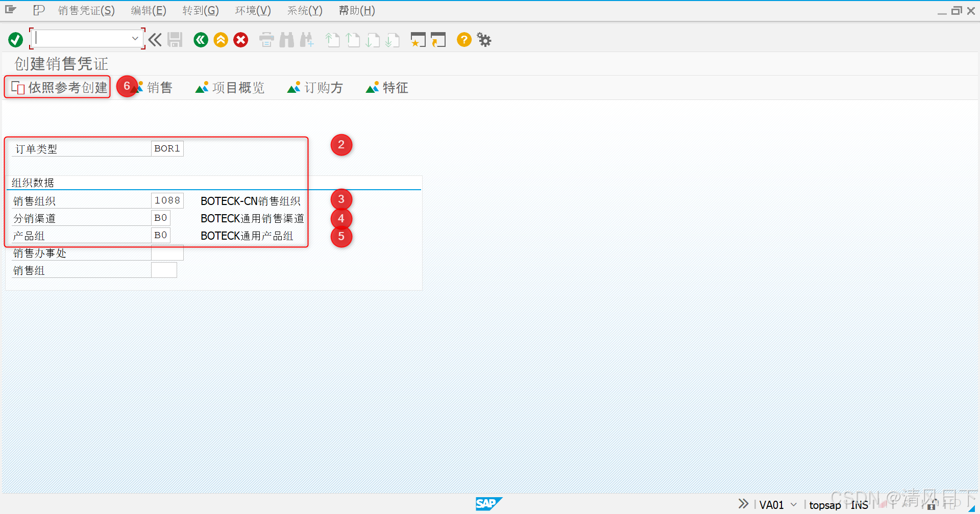Open the 编辑(E) menu
980x514 pixels.
tap(149, 11)
